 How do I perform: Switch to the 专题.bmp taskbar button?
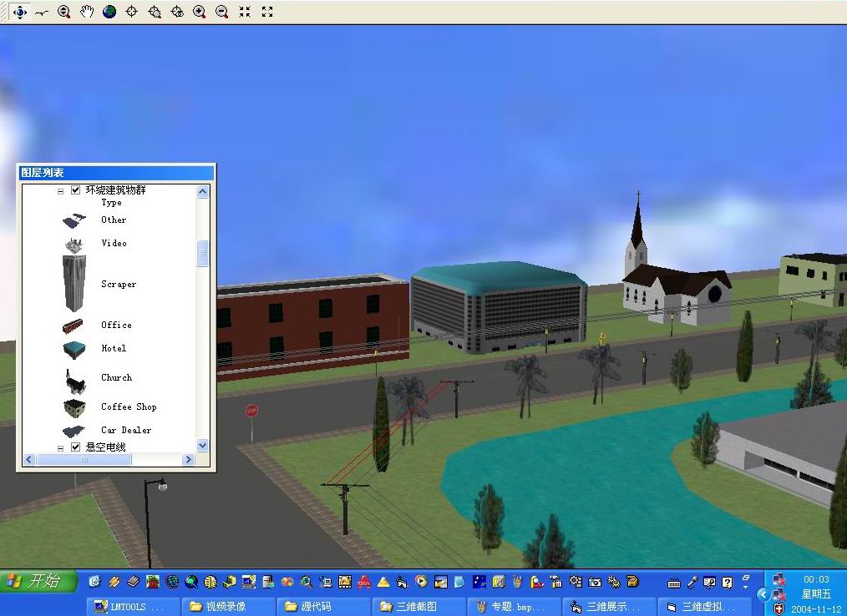514,607
